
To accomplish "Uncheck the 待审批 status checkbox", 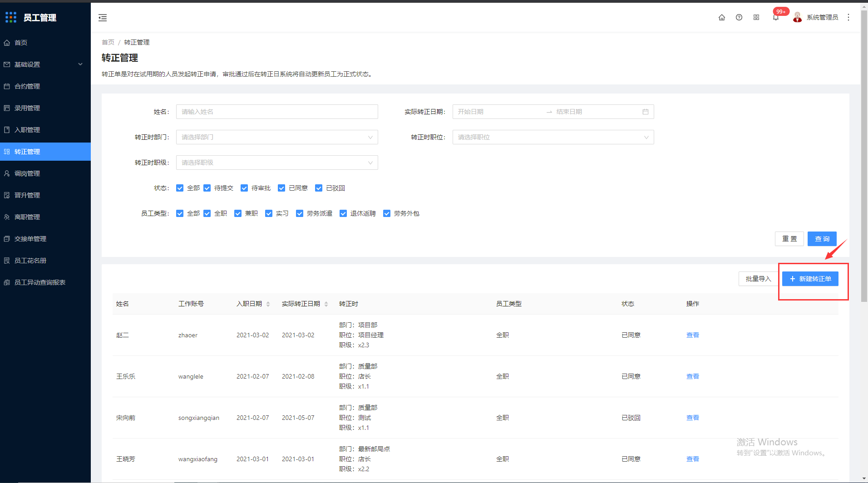I will tap(244, 188).
